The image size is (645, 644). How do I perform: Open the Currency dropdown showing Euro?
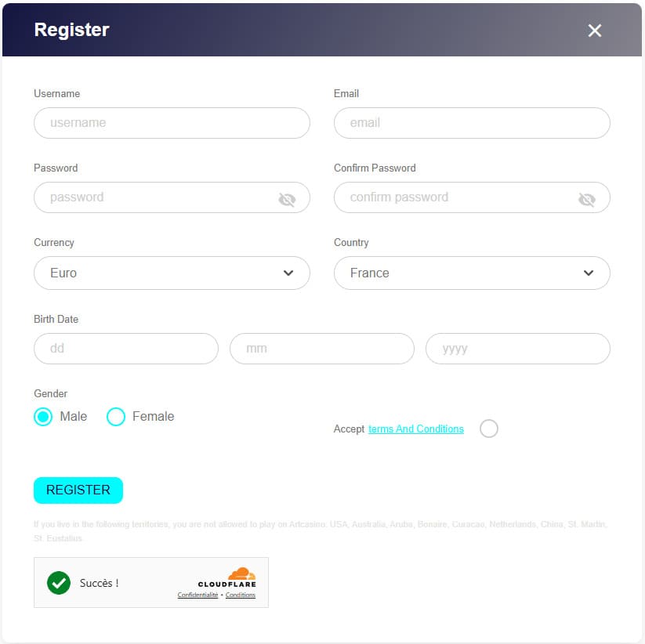[172, 273]
